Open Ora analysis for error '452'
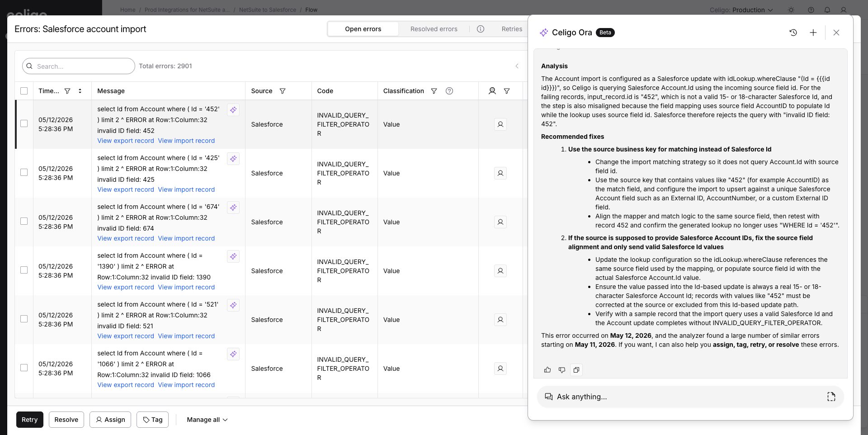The width and height of the screenshot is (868, 435). pos(233,110)
